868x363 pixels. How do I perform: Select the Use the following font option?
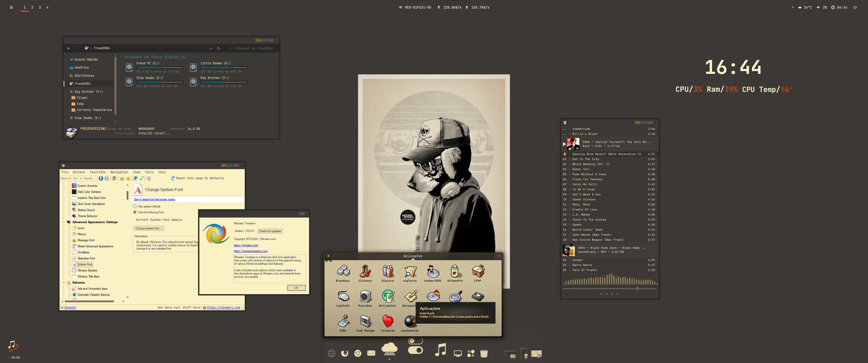[x=135, y=212]
